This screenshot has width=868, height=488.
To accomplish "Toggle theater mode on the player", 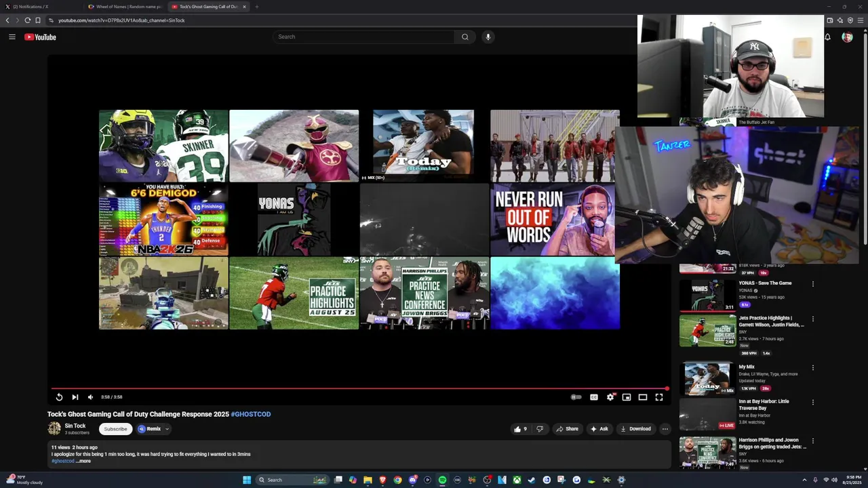I will click(x=643, y=397).
